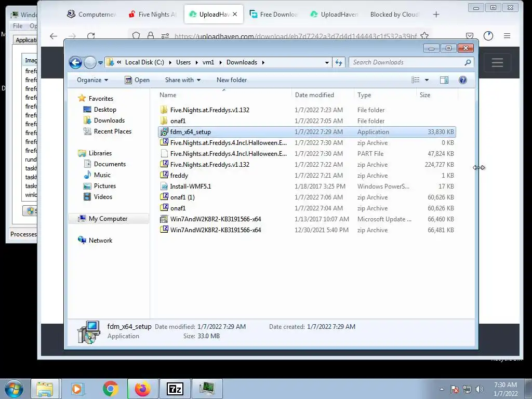Open the Firefox hamburger menu
Image resolution: width=532 pixels, height=399 pixels.
click(x=507, y=36)
